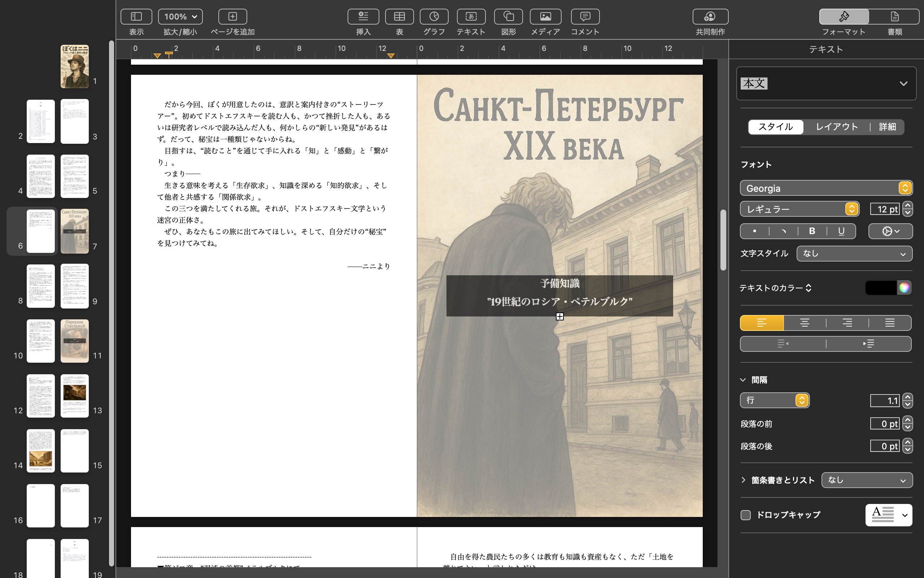
Task: Align text left
Action: [762, 323]
